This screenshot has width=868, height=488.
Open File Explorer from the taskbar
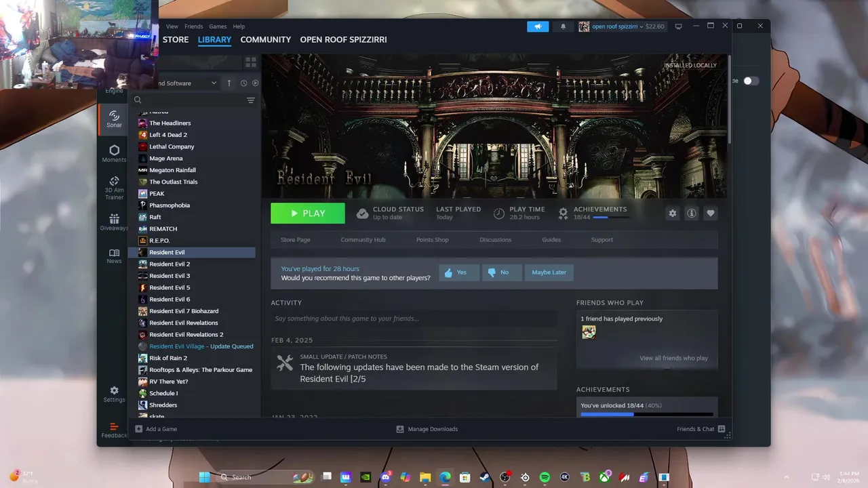[x=425, y=477]
